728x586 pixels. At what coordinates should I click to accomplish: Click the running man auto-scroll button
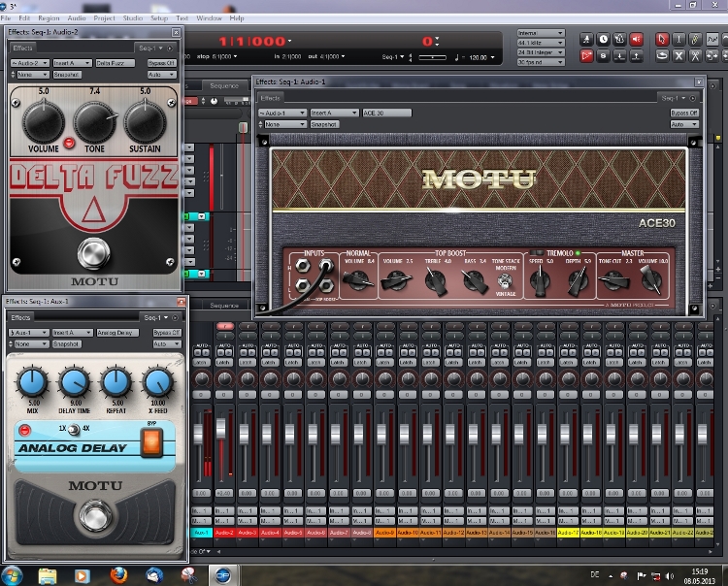coord(587,40)
